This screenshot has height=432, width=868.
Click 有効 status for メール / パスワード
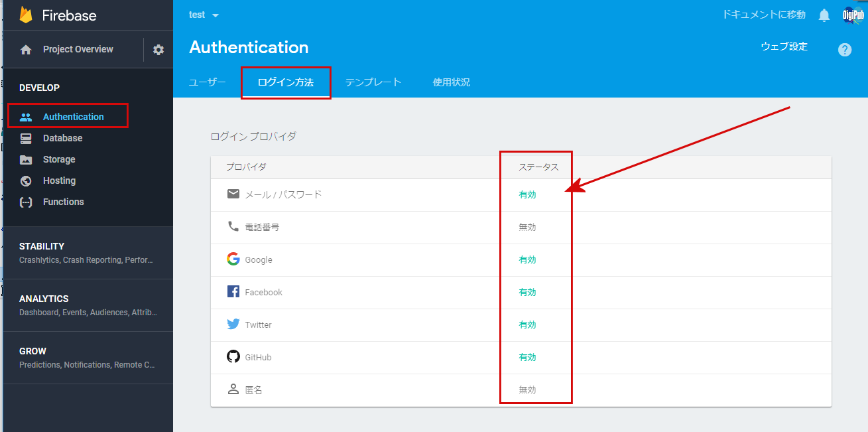(x=527, y=194)
